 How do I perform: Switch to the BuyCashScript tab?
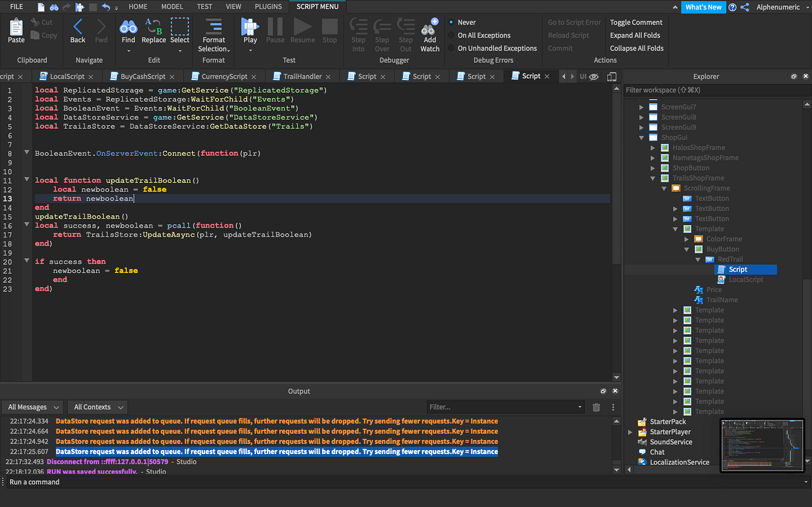(x=141, y=76)
